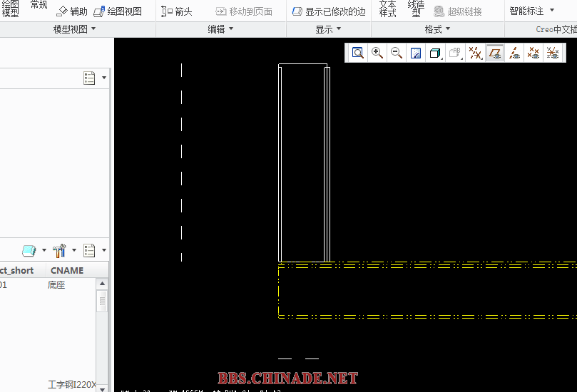The height and width of the screenshot is (392, 577).
Task: Open the dropdown arrow beside hammer settings icon
Action: coord(74,250)
